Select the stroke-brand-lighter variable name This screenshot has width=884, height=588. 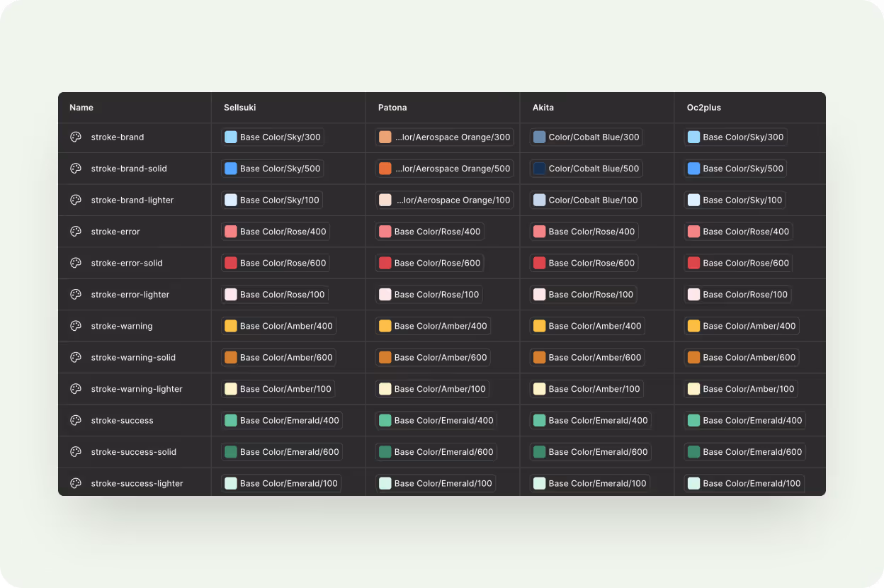(x=132, y=200)
